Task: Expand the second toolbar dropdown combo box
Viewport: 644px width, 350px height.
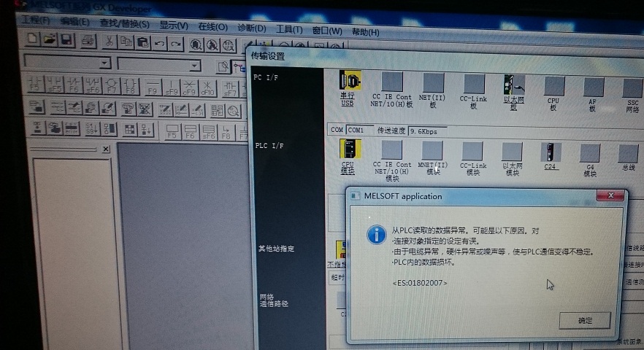Action: 194,66
